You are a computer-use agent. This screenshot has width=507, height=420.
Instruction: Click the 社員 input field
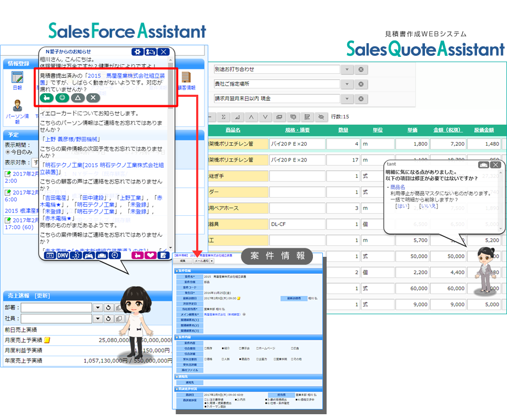[57, 319]
